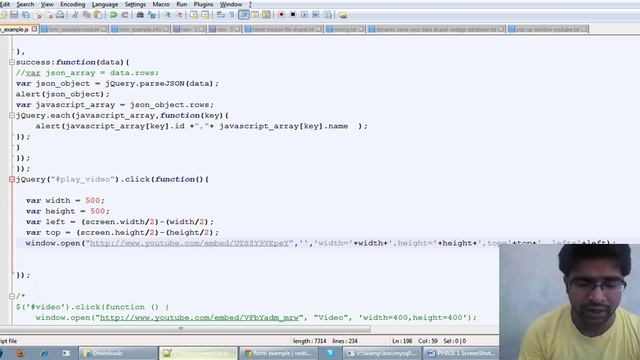Click the Close All documents toolbar icon
640x360 pixels.
49,15
